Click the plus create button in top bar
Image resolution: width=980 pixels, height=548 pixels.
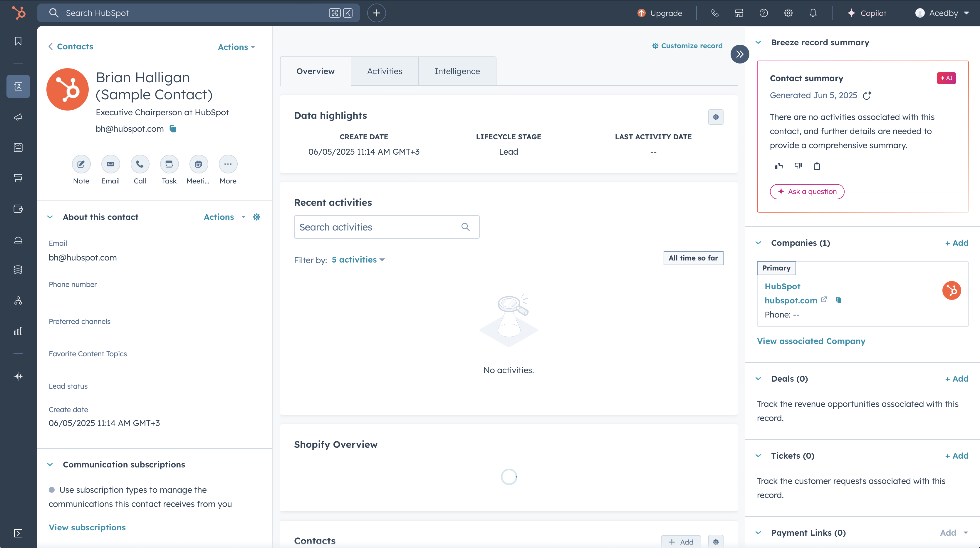pos(376,13)
